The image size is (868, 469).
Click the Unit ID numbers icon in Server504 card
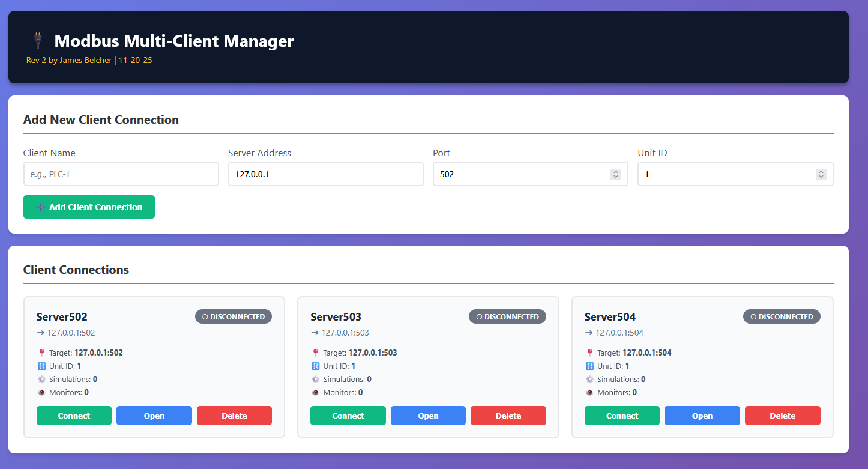(x=589, y=366)
